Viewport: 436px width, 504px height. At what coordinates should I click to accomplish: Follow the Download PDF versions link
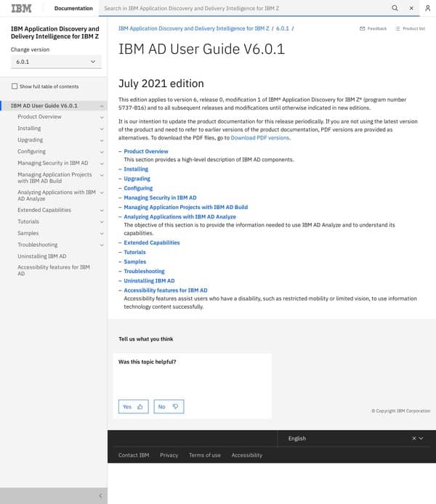coord(259,137)
